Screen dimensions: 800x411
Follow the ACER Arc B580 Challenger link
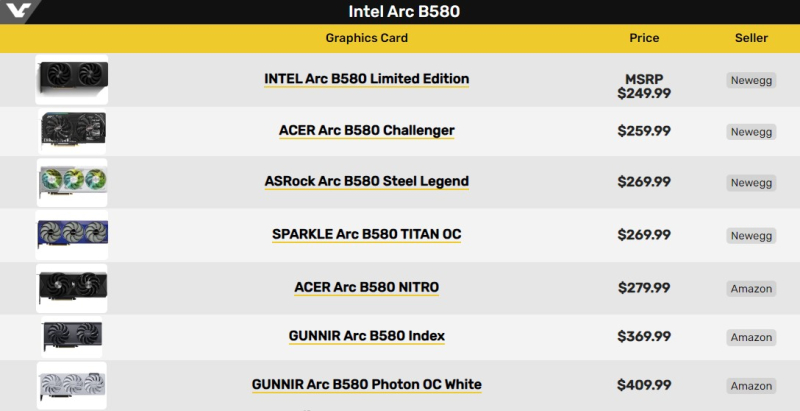point(366,131)
